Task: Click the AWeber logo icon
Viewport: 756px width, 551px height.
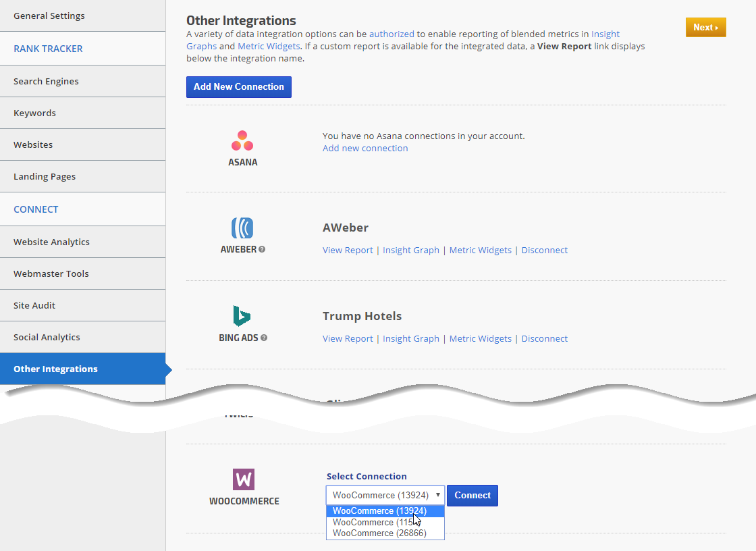Action: [x=242, y=228]
